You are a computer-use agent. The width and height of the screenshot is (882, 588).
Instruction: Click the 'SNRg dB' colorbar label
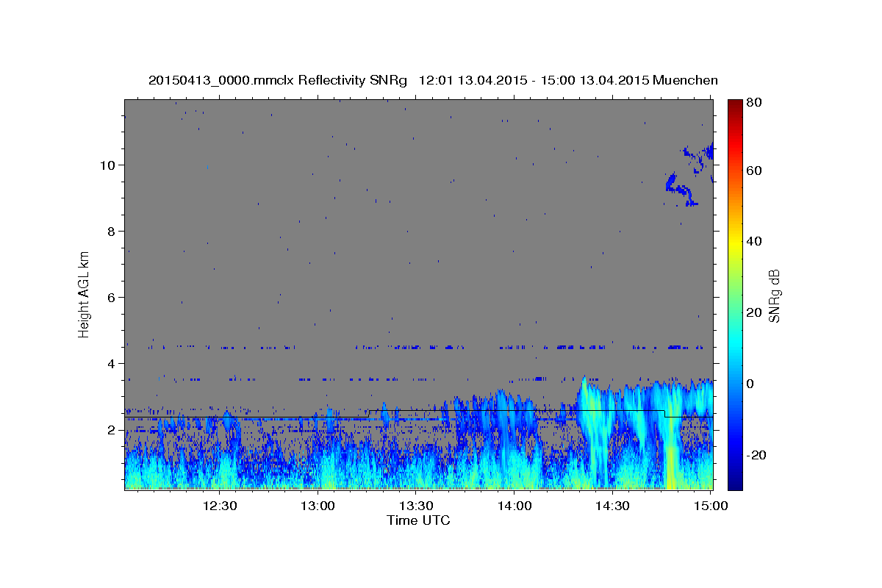click(774, 295)
